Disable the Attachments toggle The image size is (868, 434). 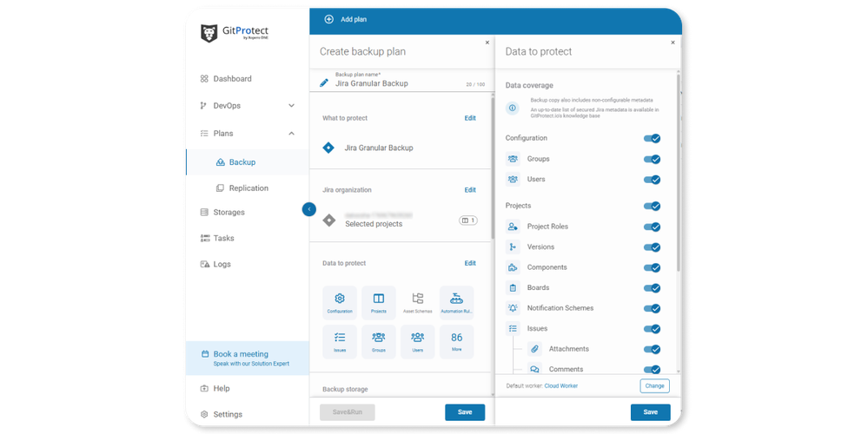click(x=653, y=350)
